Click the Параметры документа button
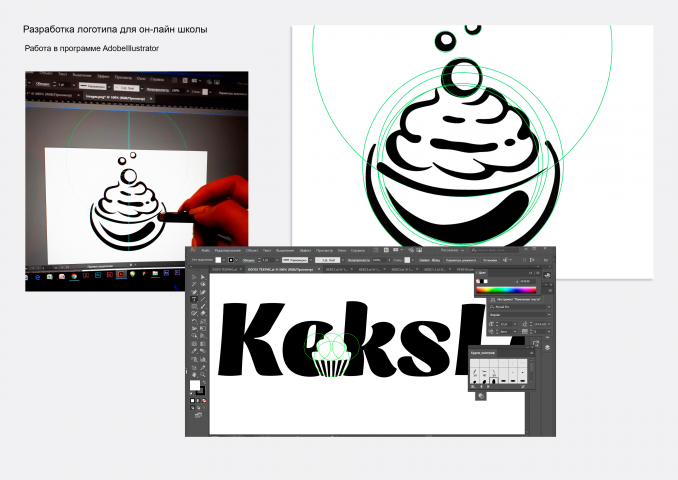 coord(461,260)
